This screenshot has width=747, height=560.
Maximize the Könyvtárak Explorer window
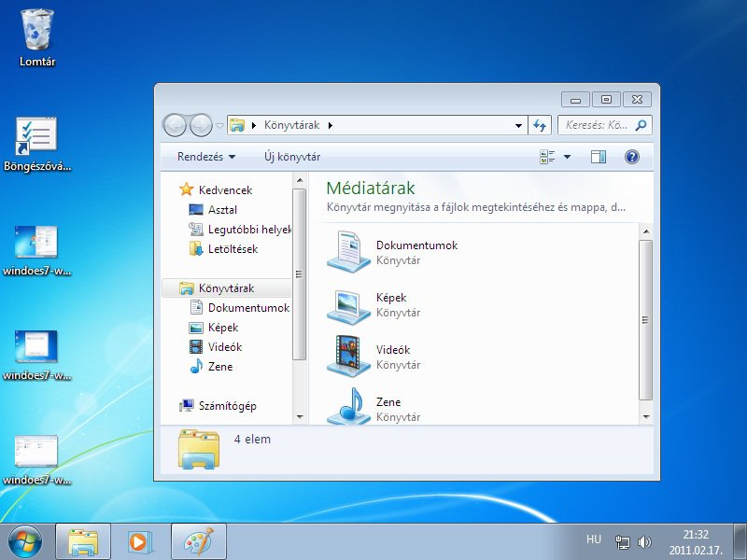(606, 100)
